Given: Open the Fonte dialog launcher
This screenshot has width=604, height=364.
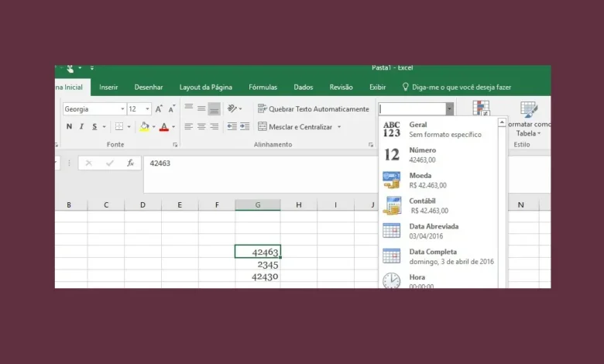Looking at the screenshot, I should coord(175,145).
